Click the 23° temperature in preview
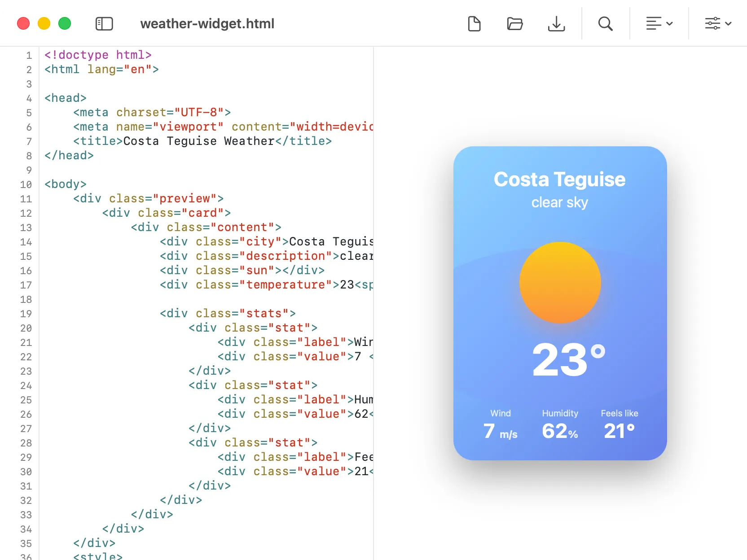This screenshot has width=747, height=560. pos(568,359)
